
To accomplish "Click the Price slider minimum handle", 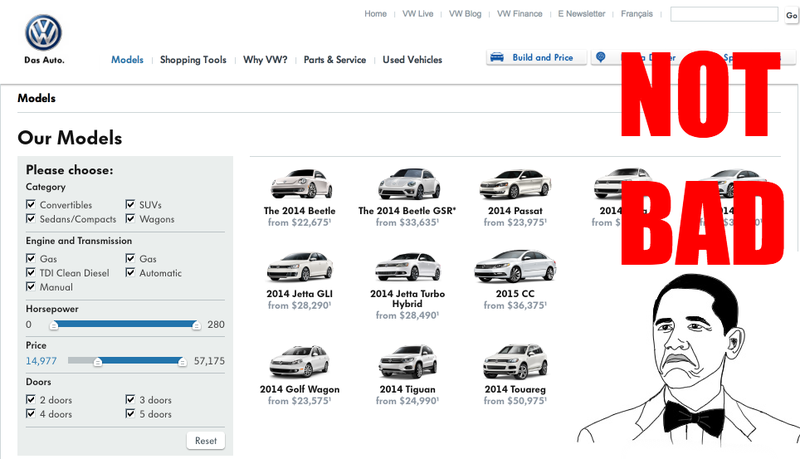I will (97, 362).
